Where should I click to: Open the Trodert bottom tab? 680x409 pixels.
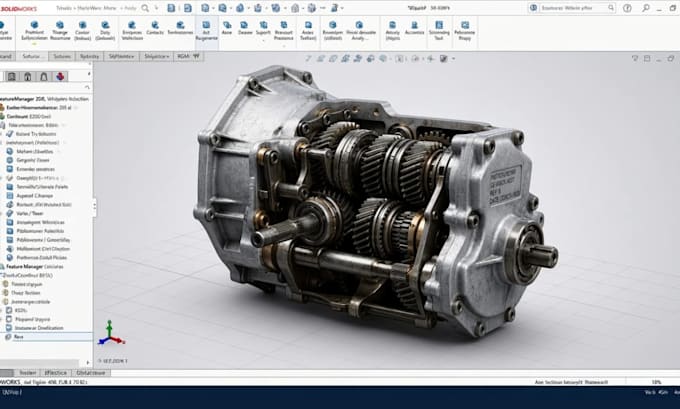pyautogui.click(x=27, y=373)
